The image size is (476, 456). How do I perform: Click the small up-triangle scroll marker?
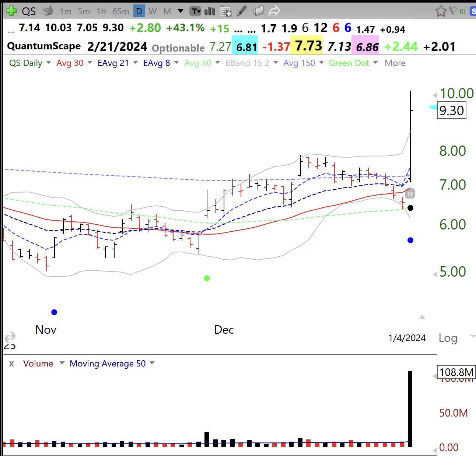tap(422, 317)
